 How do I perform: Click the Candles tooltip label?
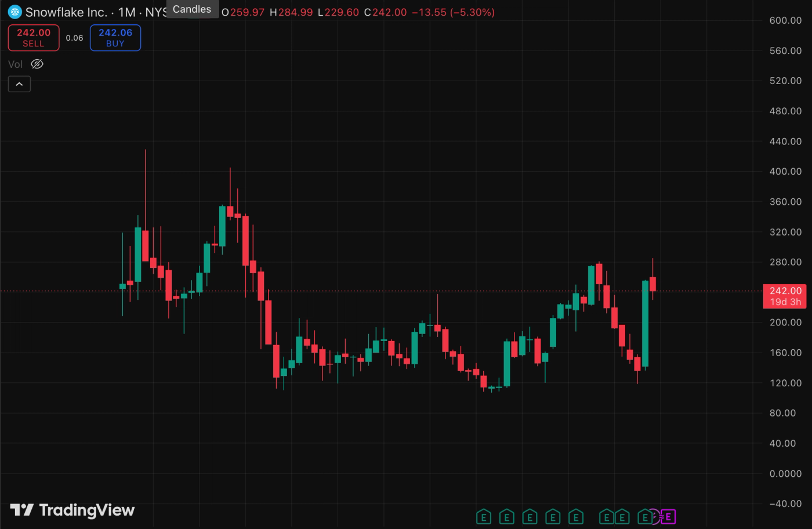(192, 9)
